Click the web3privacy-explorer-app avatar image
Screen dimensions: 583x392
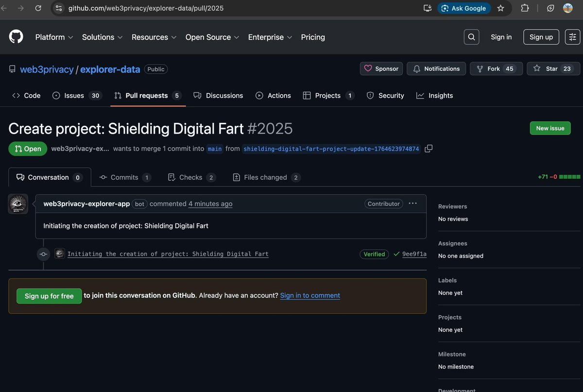coord(18,204)
